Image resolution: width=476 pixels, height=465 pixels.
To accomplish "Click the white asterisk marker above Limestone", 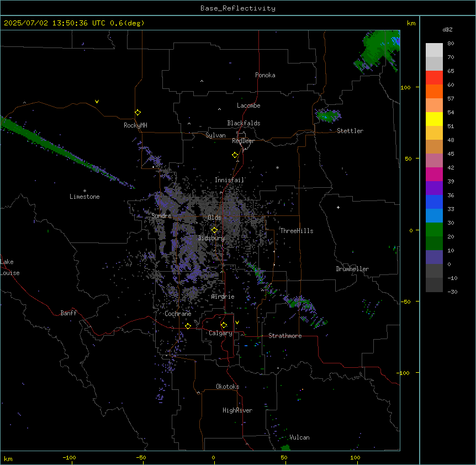I will point(84,191).
